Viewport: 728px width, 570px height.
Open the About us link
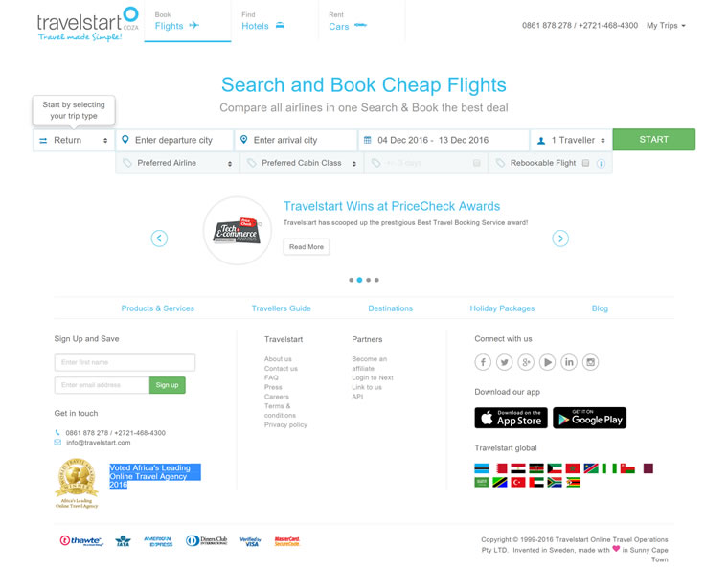(x=278, y=359)
